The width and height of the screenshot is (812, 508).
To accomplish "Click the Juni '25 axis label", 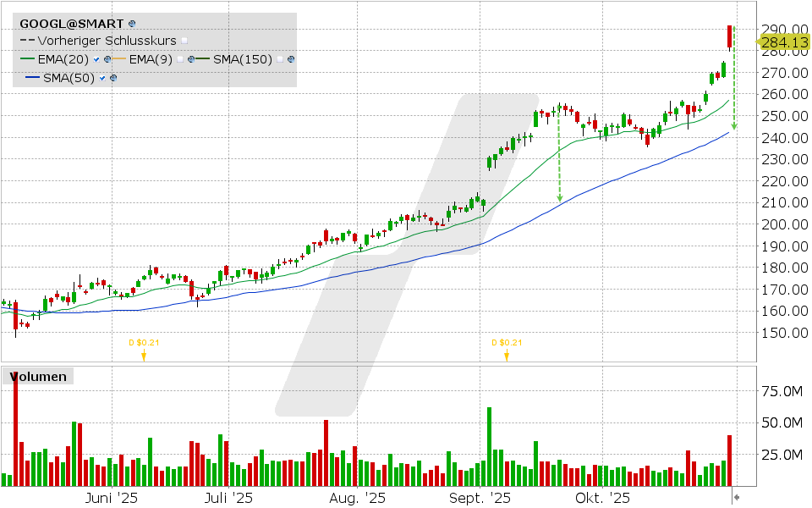I will (x=111, y=499).
